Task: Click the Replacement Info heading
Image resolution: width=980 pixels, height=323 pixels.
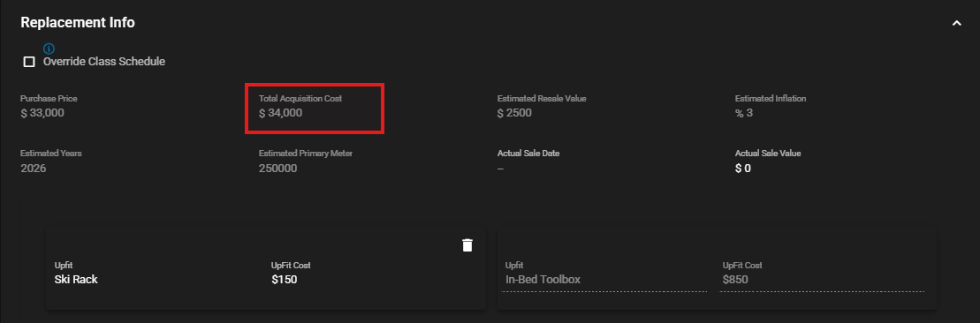Action: click(x=78, y=22)
